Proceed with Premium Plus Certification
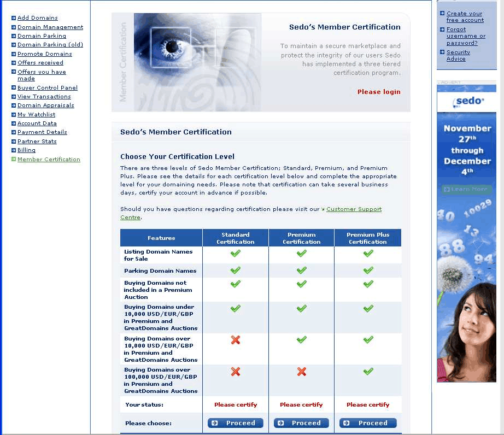Screen dimensions: 504x435 (368, 423)
